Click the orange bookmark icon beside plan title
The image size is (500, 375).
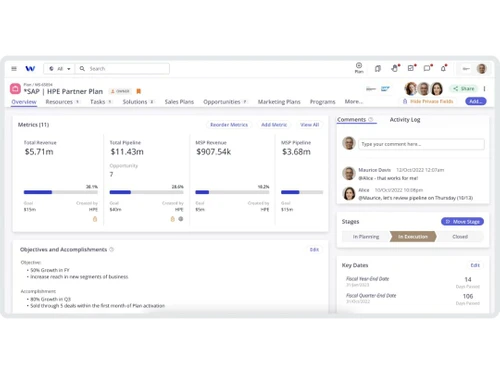139,91
